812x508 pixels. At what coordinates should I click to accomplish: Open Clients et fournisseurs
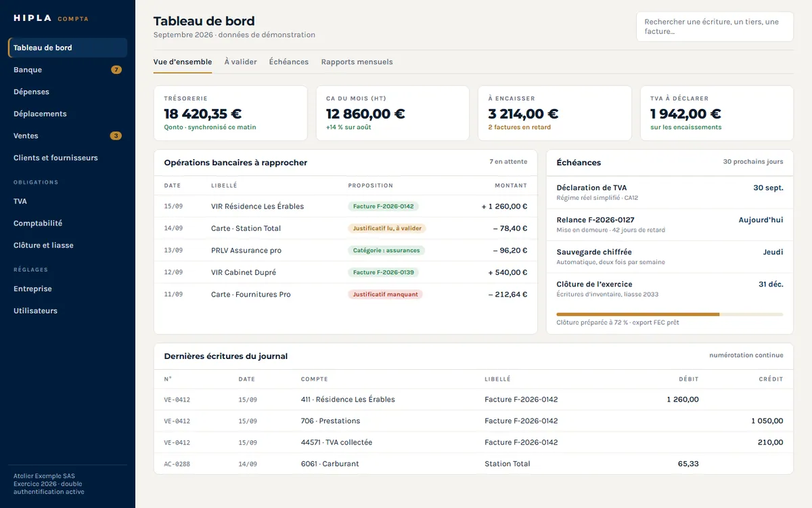click(x=68, y=158)
